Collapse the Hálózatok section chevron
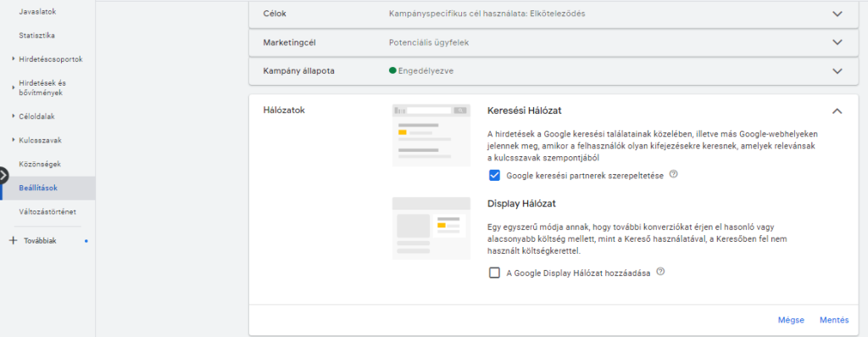This screenshot has width=868, height=337. click(837, 111)
